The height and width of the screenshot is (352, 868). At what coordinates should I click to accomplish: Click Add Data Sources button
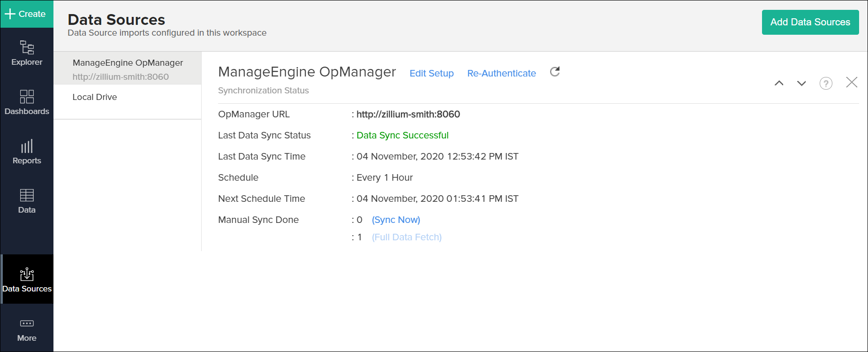pos(810,22)
